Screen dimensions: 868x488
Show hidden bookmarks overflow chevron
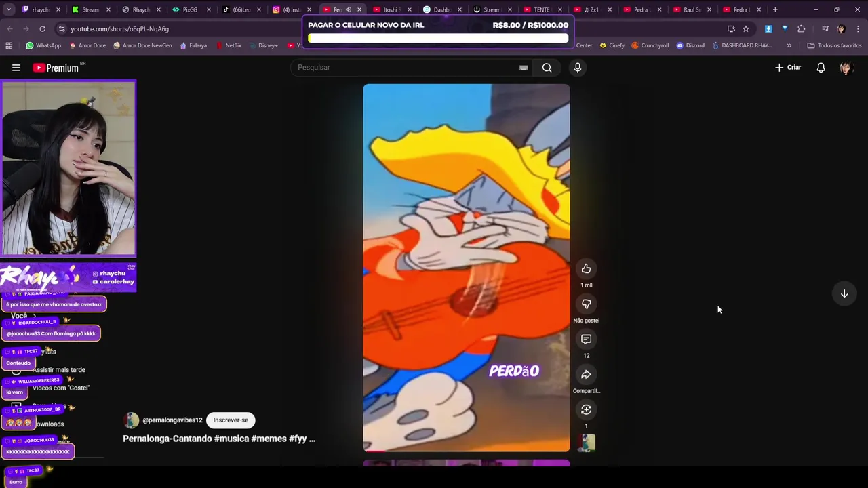(x=789, y=45)
